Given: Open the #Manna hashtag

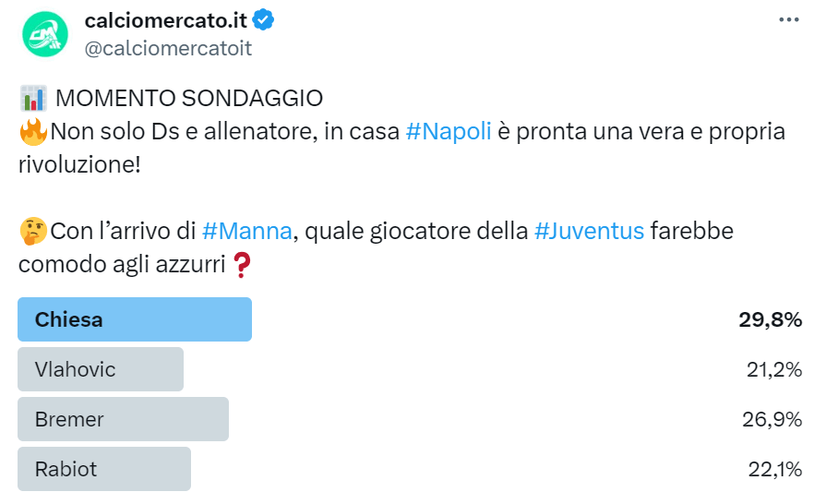Looking at the screenshot, I should [x=246, y=231].
